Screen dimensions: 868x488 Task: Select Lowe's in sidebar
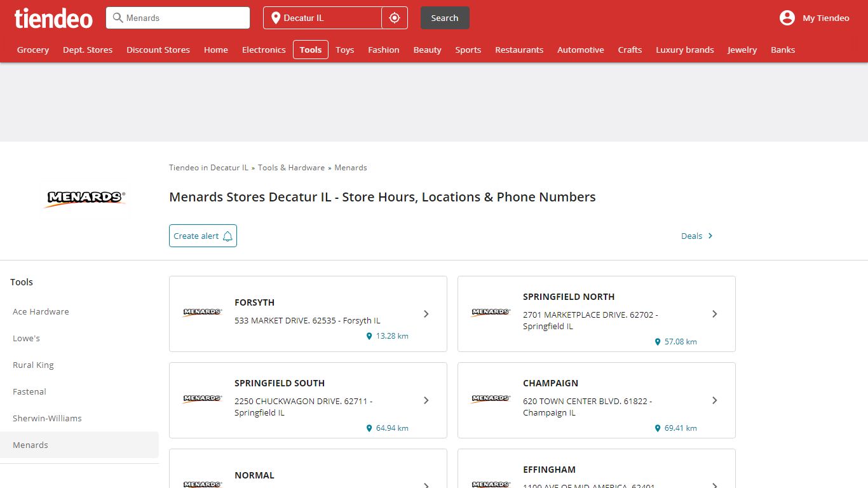point(26,338)
